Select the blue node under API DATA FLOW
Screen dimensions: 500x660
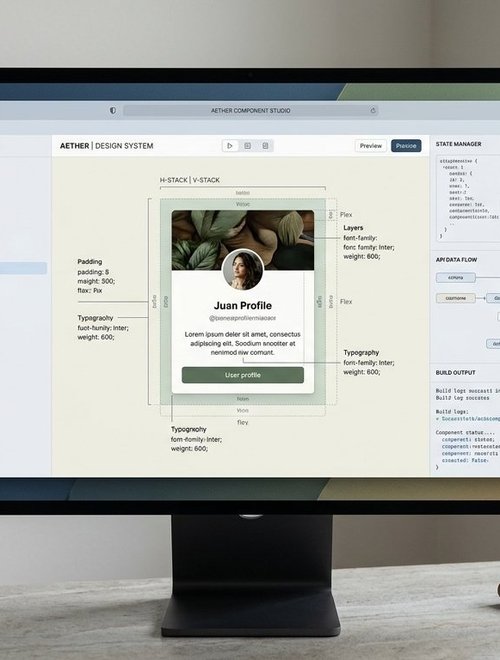(x=456, y=277)
